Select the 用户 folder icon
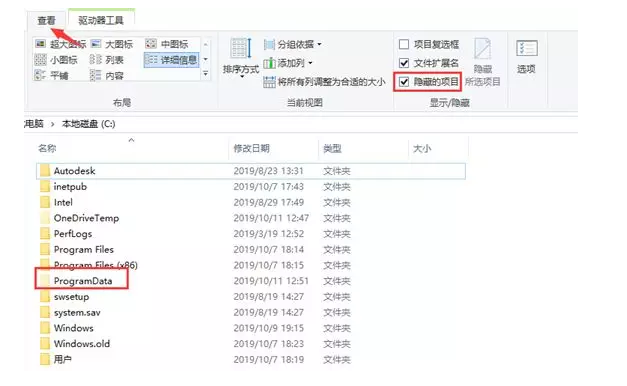 click(45, 359)
